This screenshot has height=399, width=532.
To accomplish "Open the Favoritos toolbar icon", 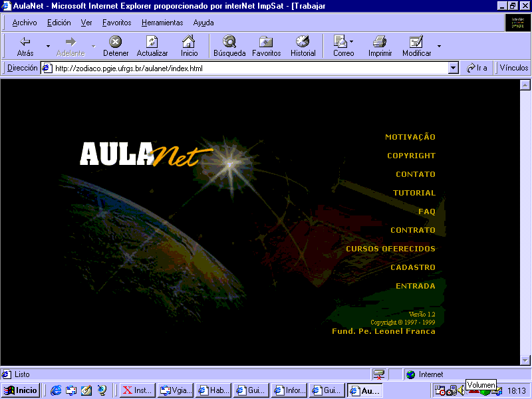I will [x=266, y=42].
